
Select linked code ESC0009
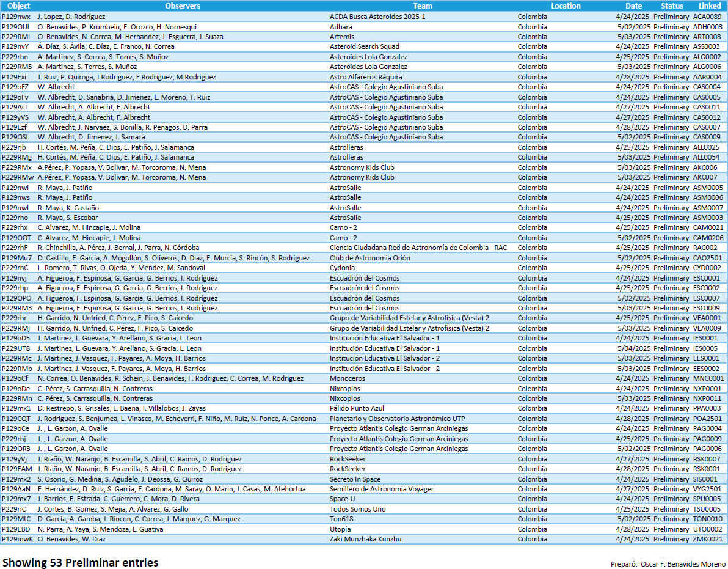pos(706,309)
